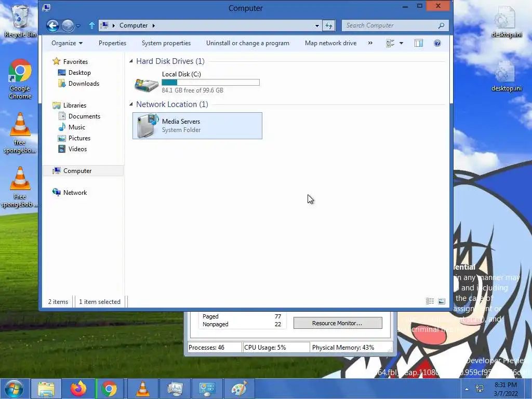532x399 pixels.
Task: Select the top desktop.ini file
Action: (507, 22)
